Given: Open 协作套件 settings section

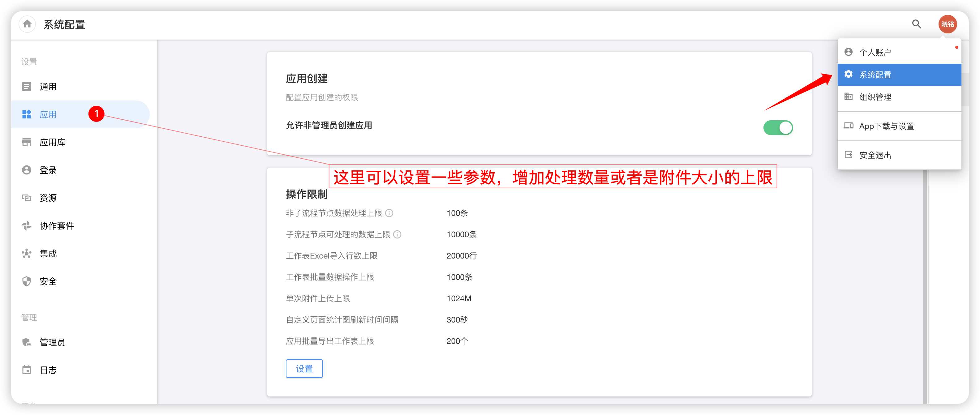Looking at the screenshot, I should coord(57,225).
